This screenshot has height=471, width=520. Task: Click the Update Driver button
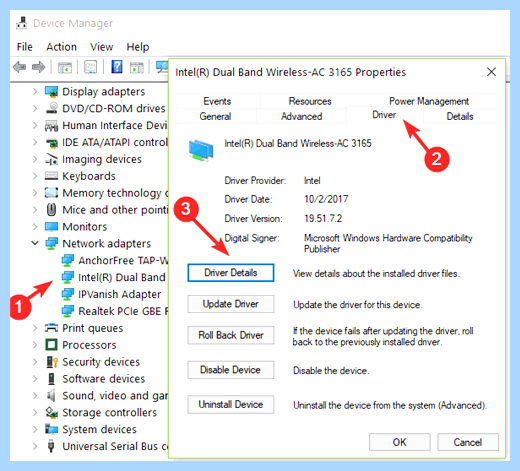(231, 304)
